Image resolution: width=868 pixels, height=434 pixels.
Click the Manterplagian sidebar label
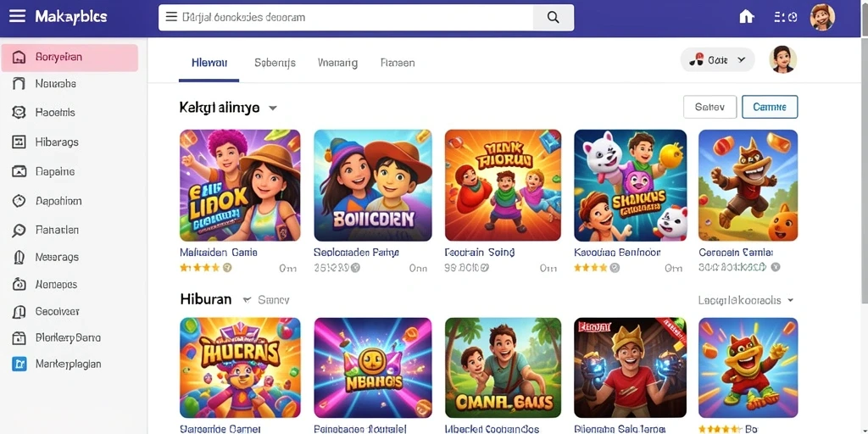68,364
